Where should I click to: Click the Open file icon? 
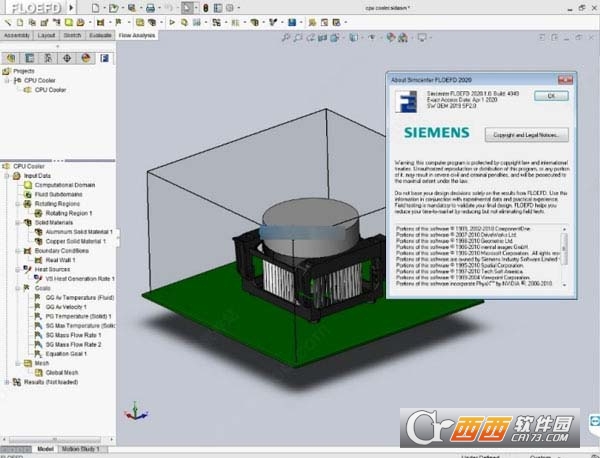113,8
